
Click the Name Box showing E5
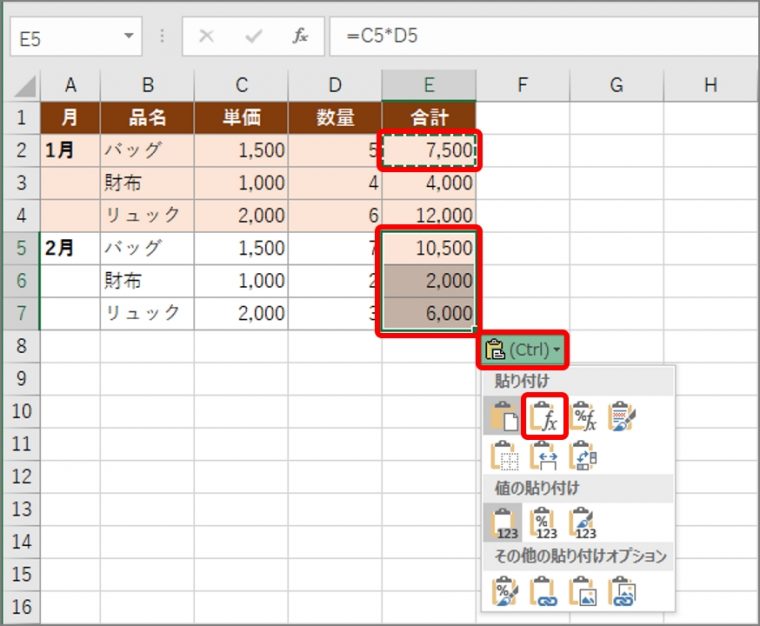coord(76,36)
